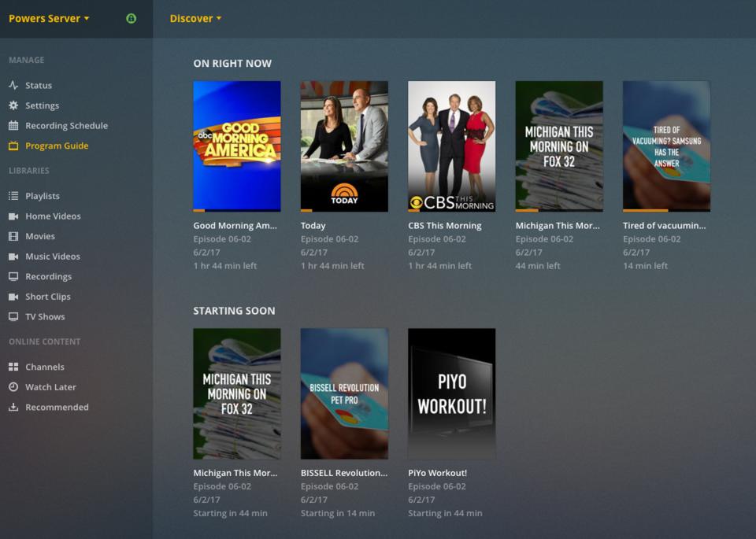Click the 'Tired of vacuumin...' title text
This screenshot has height=539, width=756.
tap(664, 225)
